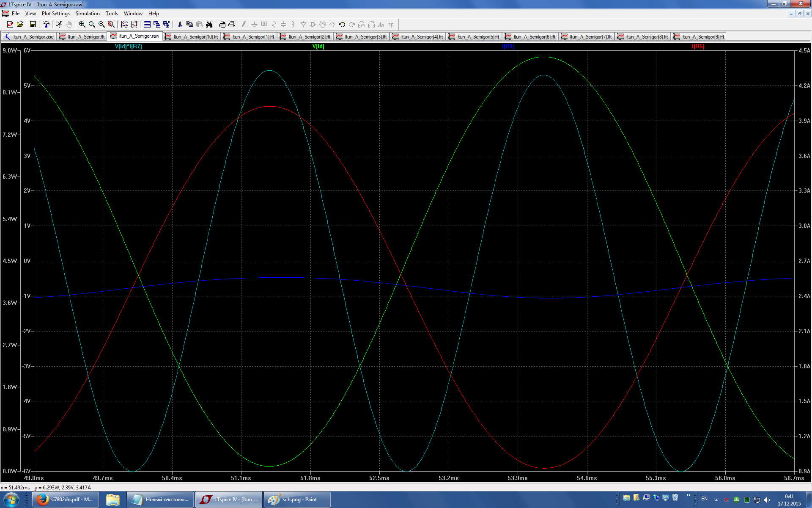Click the speaker volume tray icon

[x=767, y=500]
